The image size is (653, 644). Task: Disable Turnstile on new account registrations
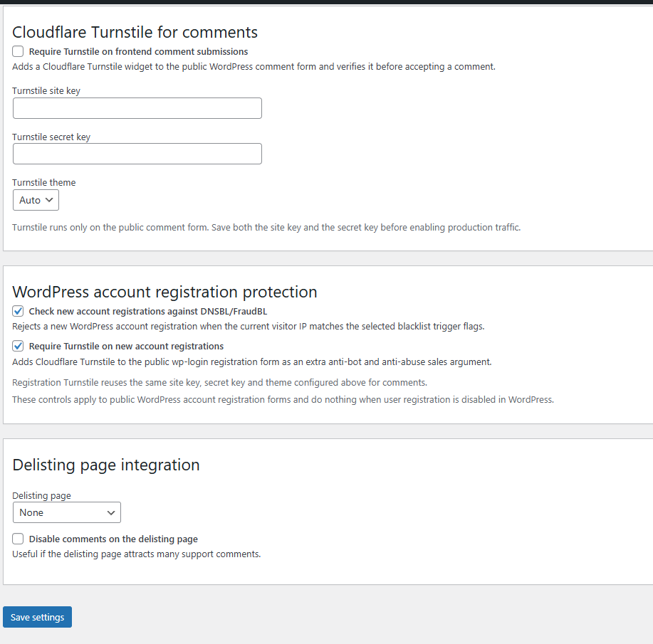pyautogui.click(x=17, y=346)
